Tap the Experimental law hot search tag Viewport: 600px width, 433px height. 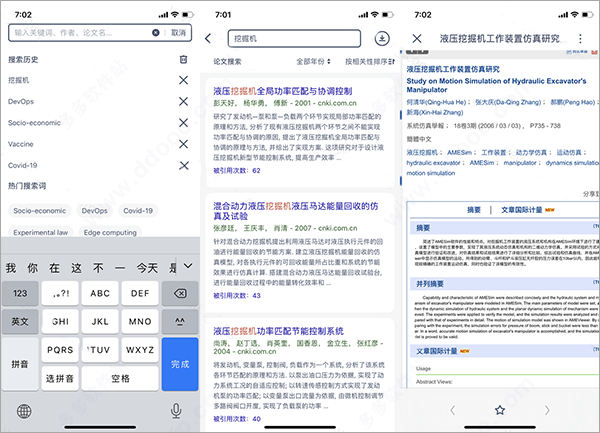click(x=41, y=233)
